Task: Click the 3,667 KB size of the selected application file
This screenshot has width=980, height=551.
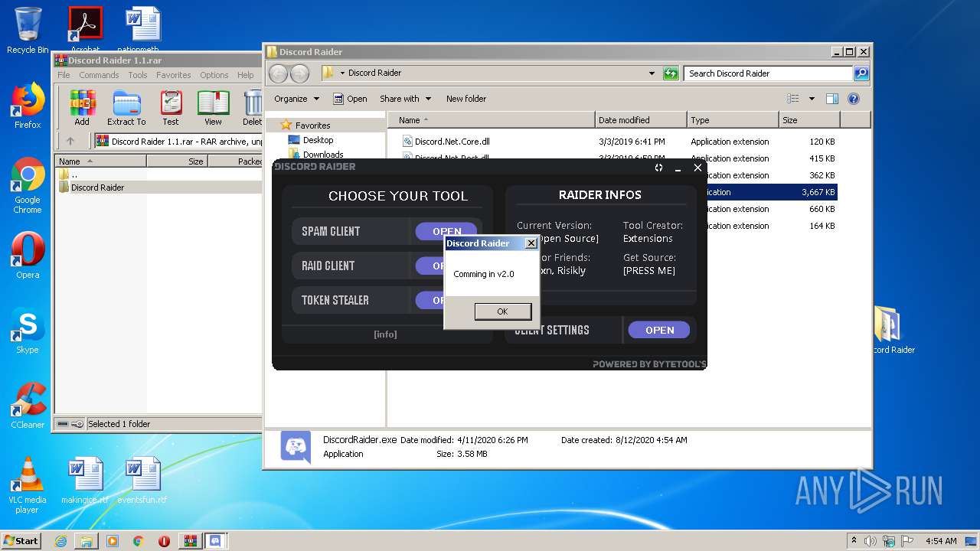Action: [818, 192]
